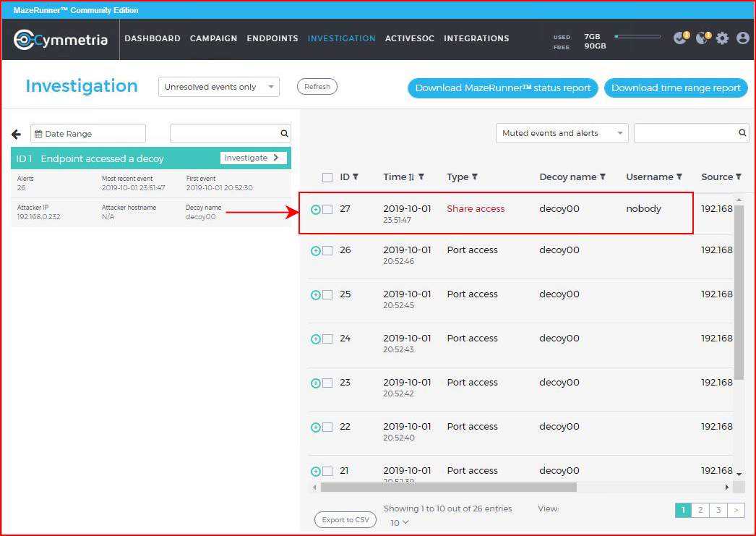Click the Attacker IP value 192.168.0.232
This screenshot has height=536, width=756.
pos(38,216)
